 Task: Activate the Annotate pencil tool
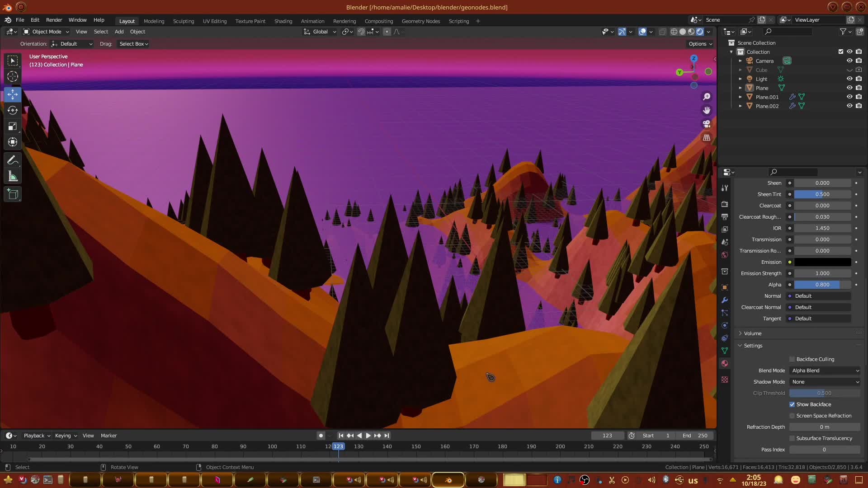13,160
